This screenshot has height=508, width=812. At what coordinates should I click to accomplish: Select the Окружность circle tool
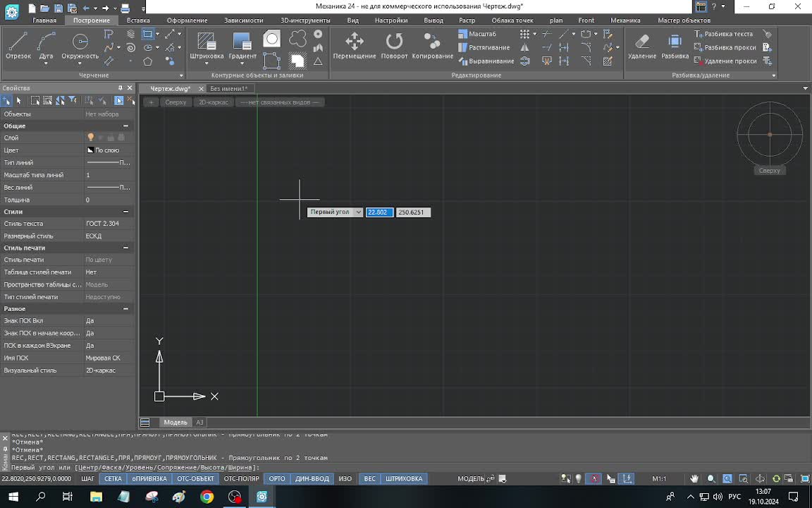tap(80, 46)
